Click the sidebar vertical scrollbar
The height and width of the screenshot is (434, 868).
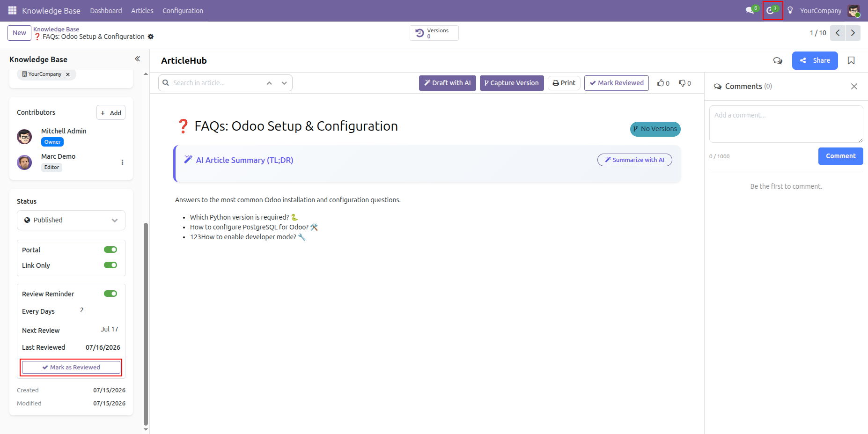146,323
